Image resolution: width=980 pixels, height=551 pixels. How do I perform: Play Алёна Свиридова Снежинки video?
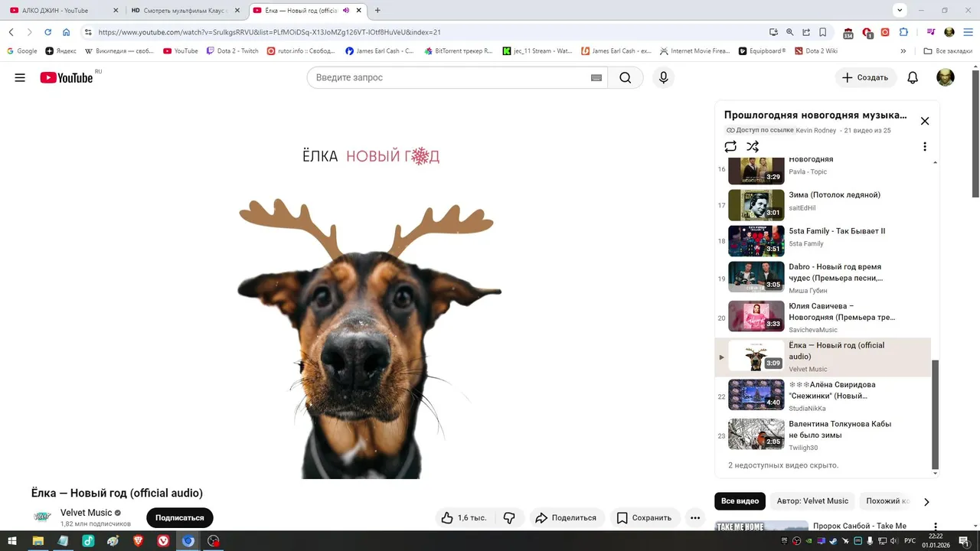point(823,396)
